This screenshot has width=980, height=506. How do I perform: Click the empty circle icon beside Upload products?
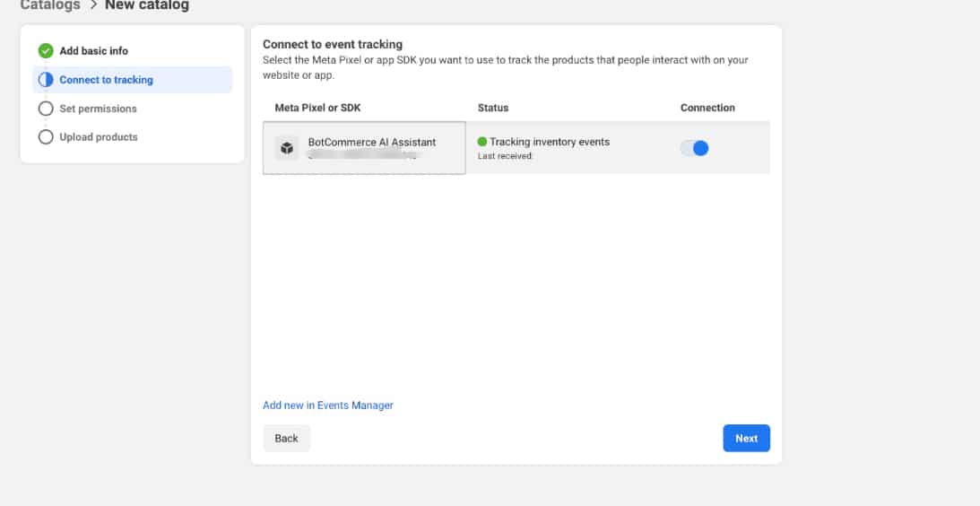(46, 137)
